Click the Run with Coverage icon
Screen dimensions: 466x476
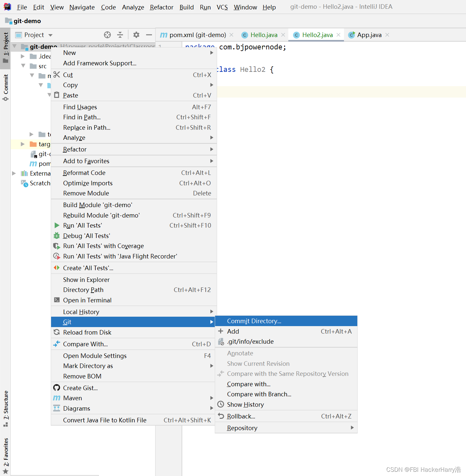[x=57, y=246]
